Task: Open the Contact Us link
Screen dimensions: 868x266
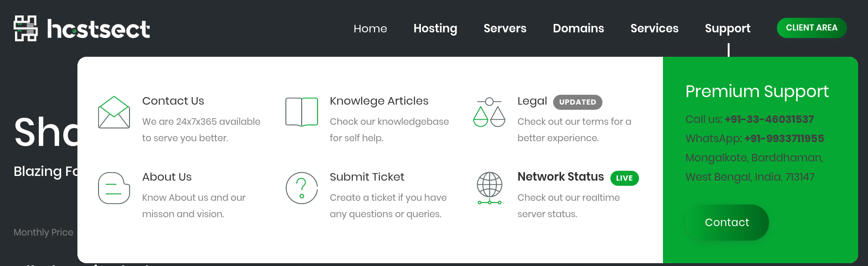Action: coord(173,101)
